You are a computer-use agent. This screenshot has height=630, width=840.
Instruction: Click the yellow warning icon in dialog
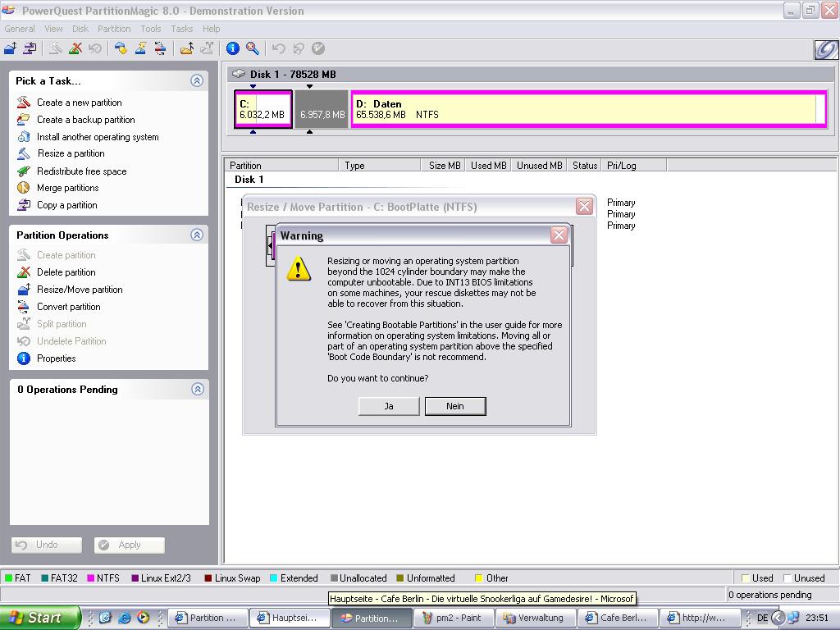tap(299, 268)
